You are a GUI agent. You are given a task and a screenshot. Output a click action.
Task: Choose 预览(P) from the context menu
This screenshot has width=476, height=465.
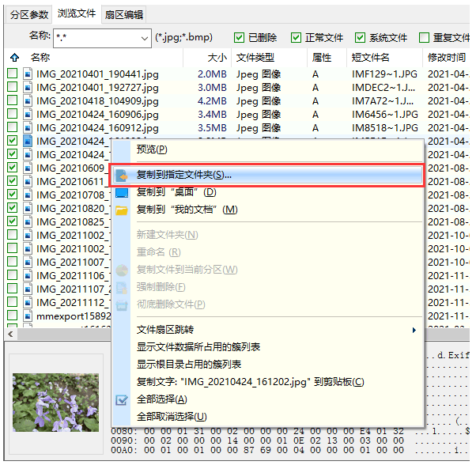click(152, 149)
